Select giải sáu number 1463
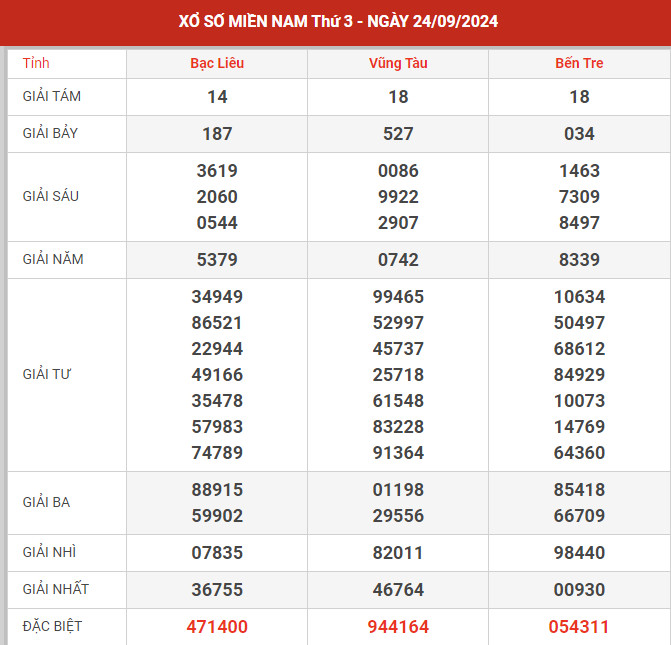Screen dimensions: 671x645 (579, 171)
